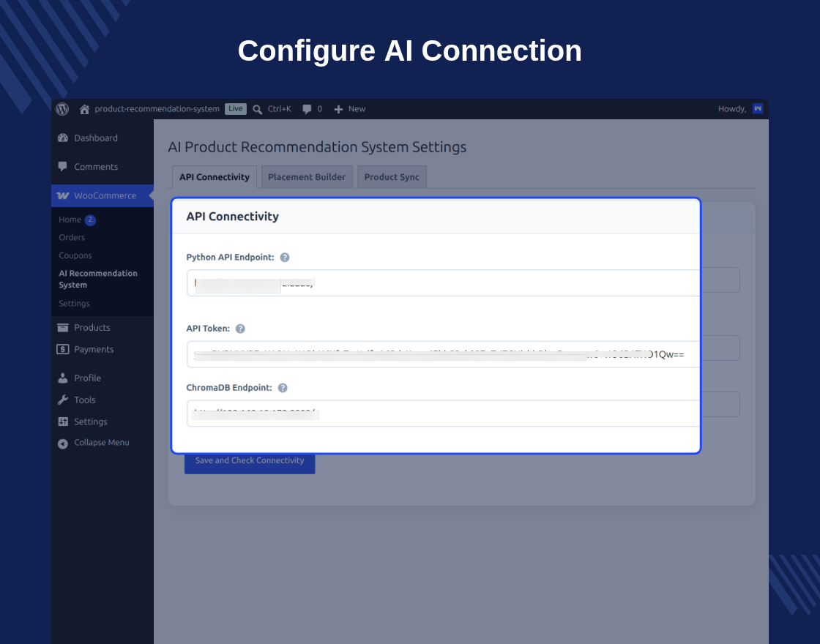Click the Tools wrench icon
The image size is (820, 644).
pyautogui.click(x=63, y=400)
